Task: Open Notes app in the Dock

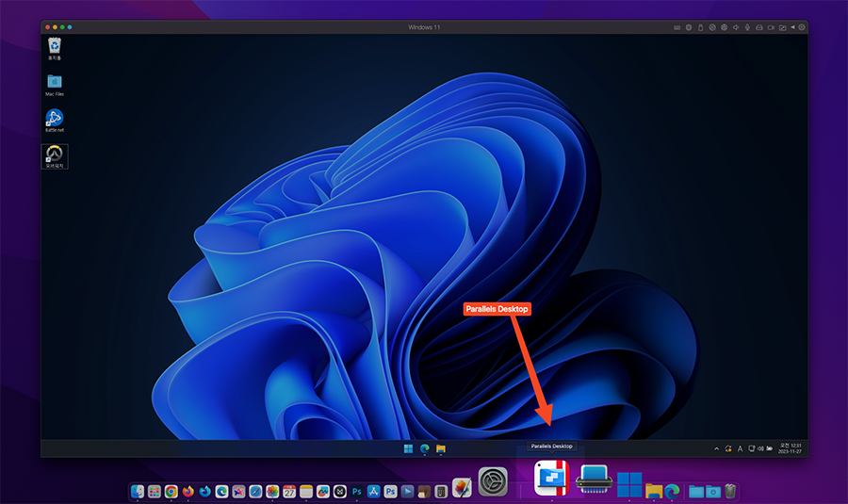Action: (306, 491)
